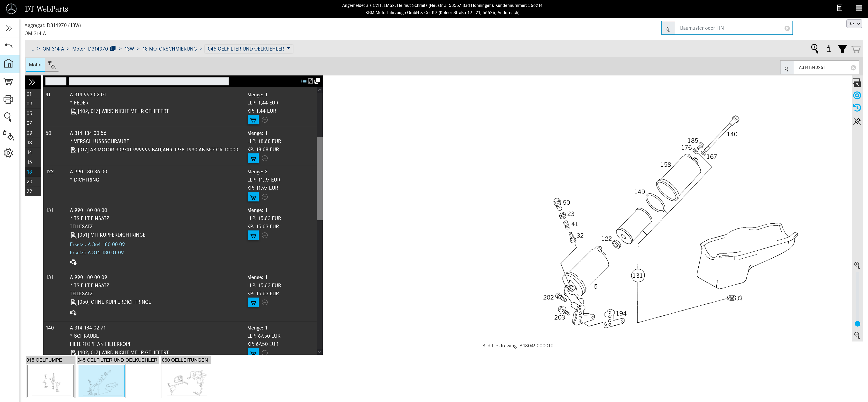Screen dimensions: 868x402
Task: Open the filter funnel icon
Action: 842,49
